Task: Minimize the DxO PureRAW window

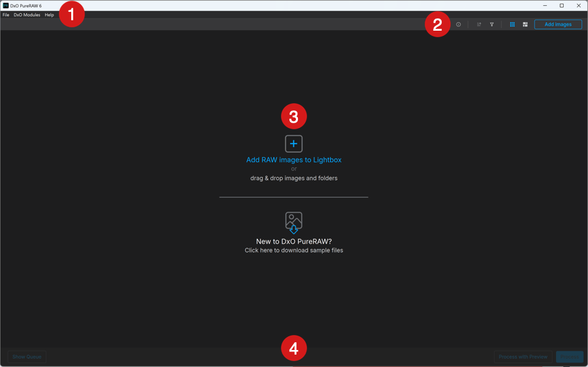Action: (545, 6)
